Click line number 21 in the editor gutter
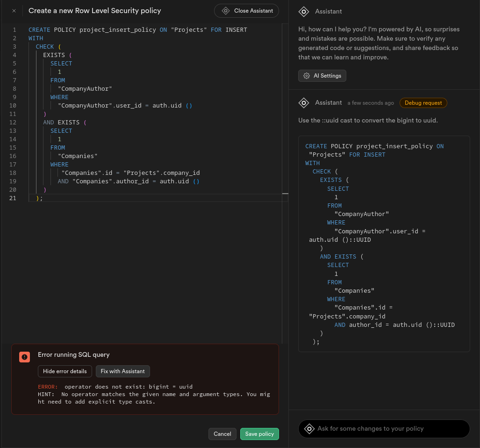Image resolution: width=480 pixels, height=448 pixels. [x=13, y=198]
